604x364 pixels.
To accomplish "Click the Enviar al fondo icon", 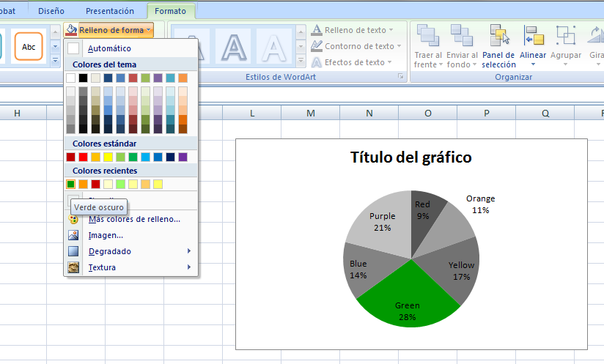I will click(462, 36).
